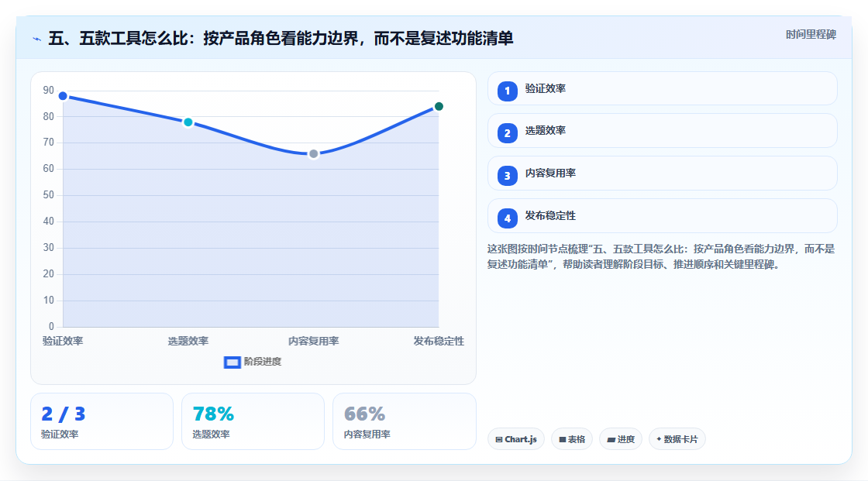The height and width of the screenshot is (481, 868).
Task: Open the 内容复用率 milestone row
Action: click(x=662, y=174)
